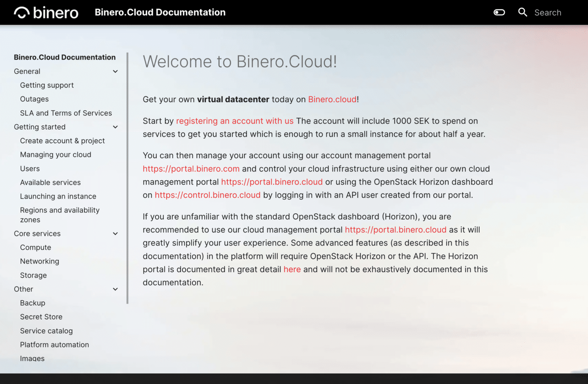The image size is (588, 384).
Task: Collapse the Other section chevron
Action: coord(115,289)
